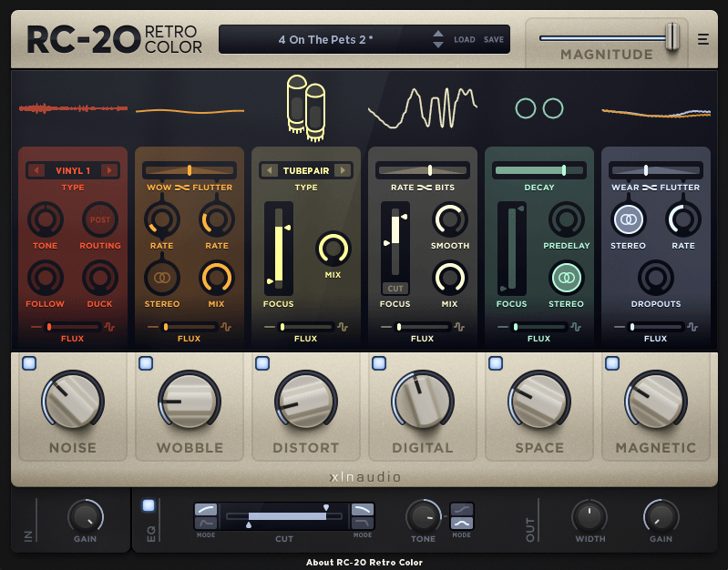
Task: Open the preset name '4 On The Pets 2' list
Action: coord(325,39)
